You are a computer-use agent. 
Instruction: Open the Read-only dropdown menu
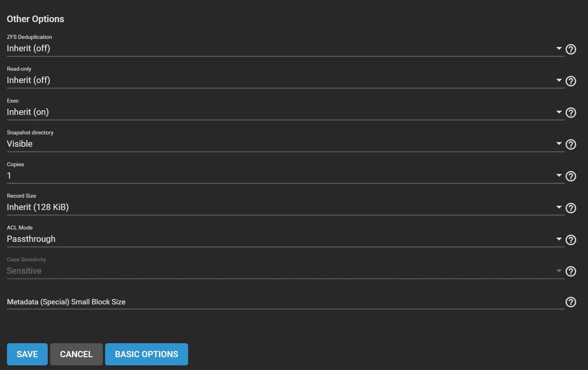285,80
